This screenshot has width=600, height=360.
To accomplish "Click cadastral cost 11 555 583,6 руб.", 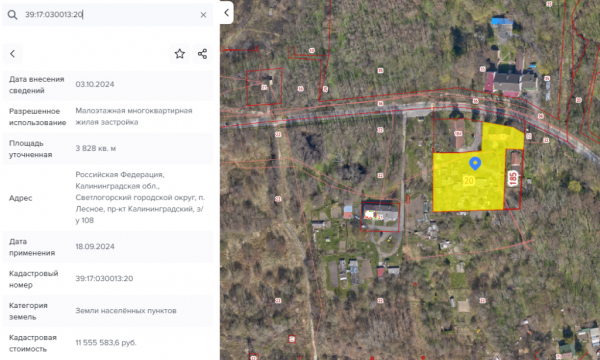I will 106,342.
